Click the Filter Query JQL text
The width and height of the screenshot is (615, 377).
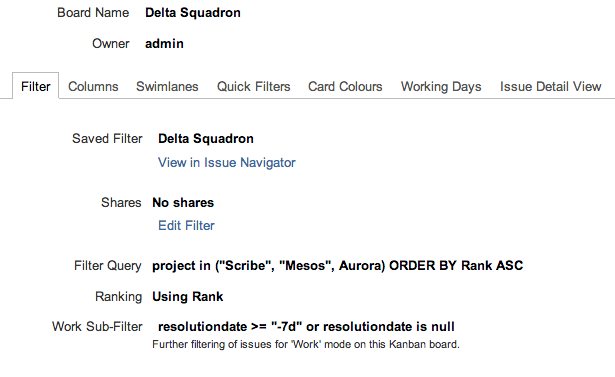click(x=338, y=266)
